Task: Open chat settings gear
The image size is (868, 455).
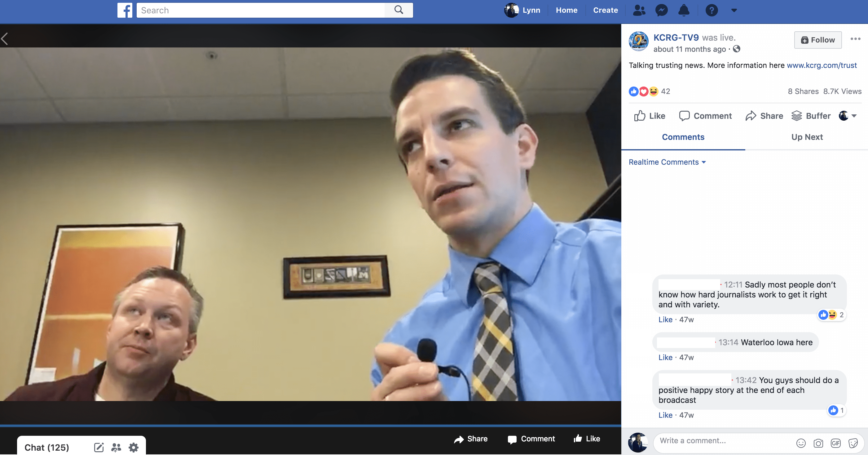Action: pos(134,447)
